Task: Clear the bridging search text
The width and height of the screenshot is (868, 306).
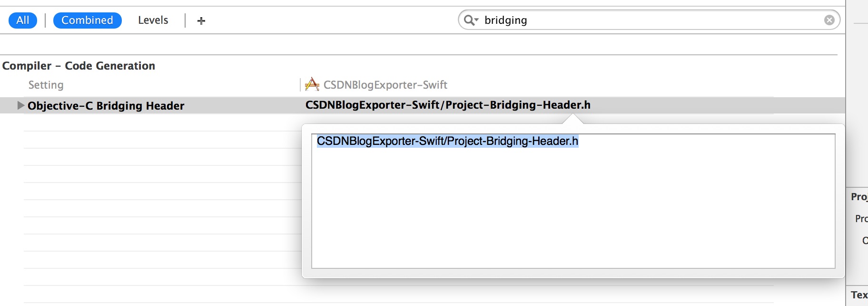Action: (x=829, y=20)
